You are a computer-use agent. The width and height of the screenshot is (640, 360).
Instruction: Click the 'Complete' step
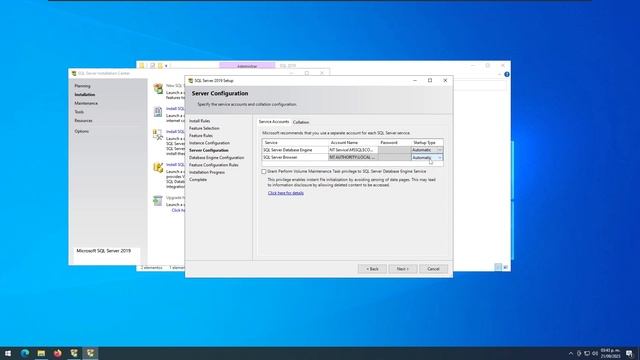pos(198,180)
